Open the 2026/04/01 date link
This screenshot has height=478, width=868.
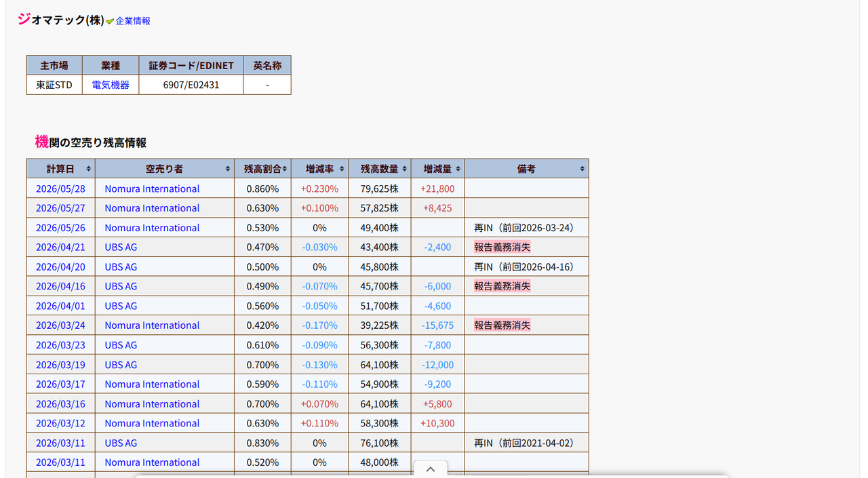coord(60,306)
